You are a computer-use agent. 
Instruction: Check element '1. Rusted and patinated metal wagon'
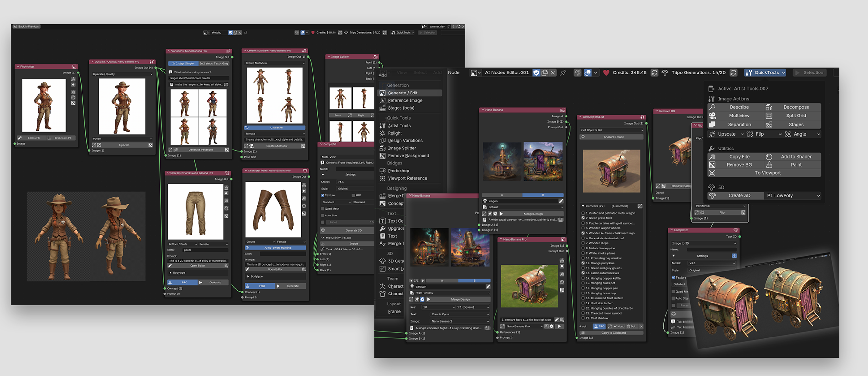(583, 213)
